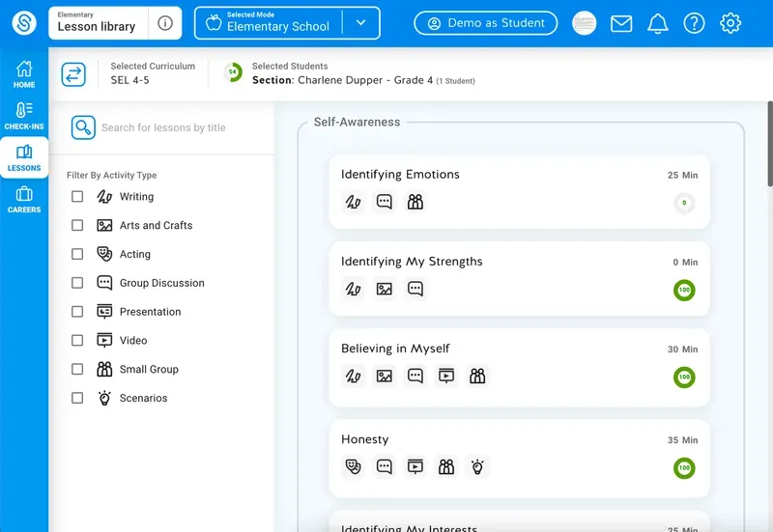Click the 30 Min label on Believing in Myself

683,350
